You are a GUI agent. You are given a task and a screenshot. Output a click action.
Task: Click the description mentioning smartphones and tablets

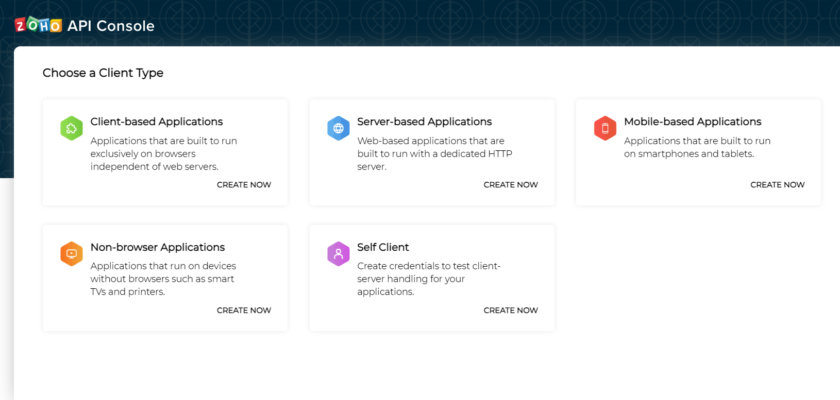[x=697, y=147]
